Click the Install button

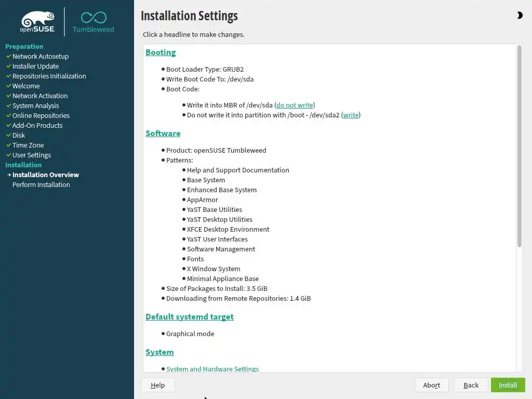pos(508,385)
